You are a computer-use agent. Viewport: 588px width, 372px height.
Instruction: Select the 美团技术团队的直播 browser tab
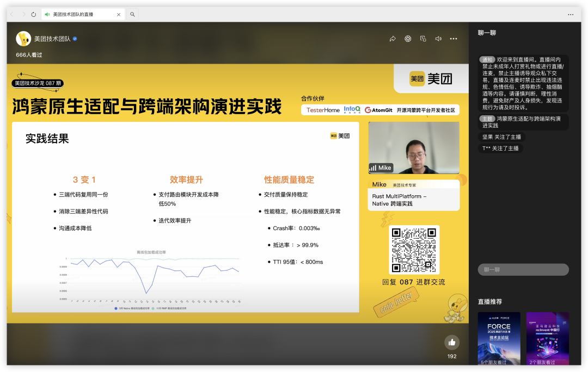tap(79, 15)
